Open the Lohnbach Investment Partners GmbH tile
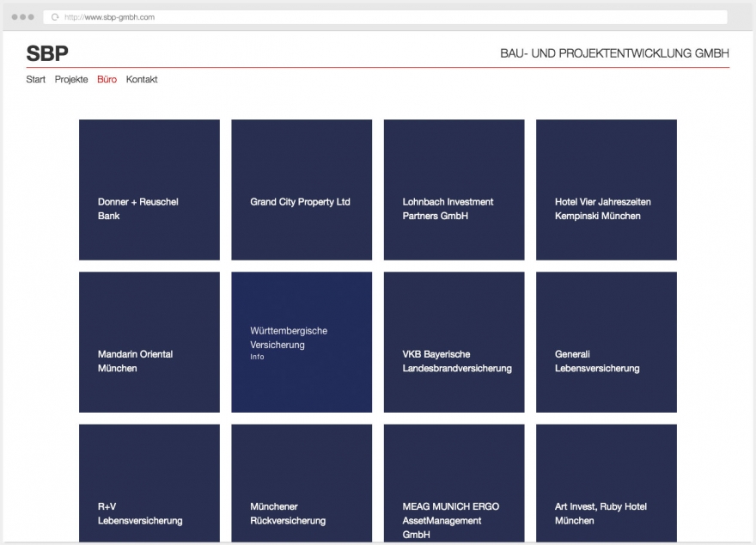This screenshot has width=756, height=545. (454, 189)
